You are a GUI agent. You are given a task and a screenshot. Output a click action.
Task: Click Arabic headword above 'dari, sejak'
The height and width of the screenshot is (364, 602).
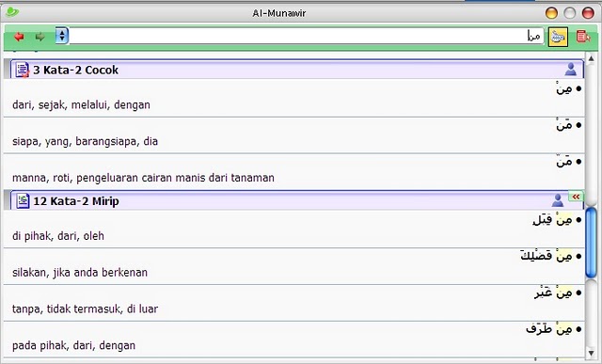[x=564, y=89]
